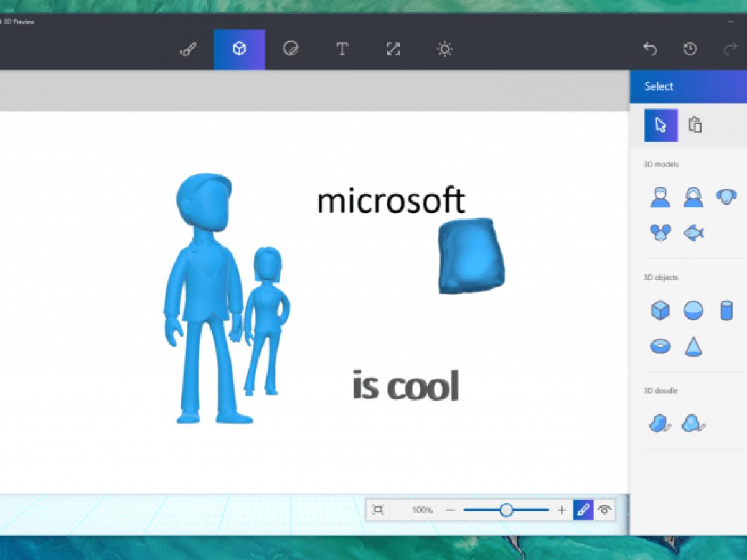Viewport: 747px width, 560px height.
Task: Choose the Cube 3D object
Action: (x=660, y=310)
